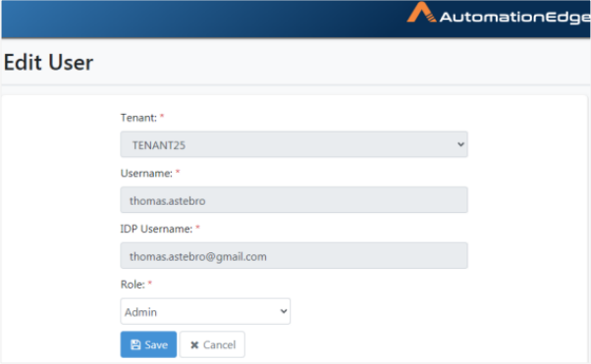591x364 pixels.
Task: Click the Edit User page heading
Action: pyautogui.click(x=48, y=62)
